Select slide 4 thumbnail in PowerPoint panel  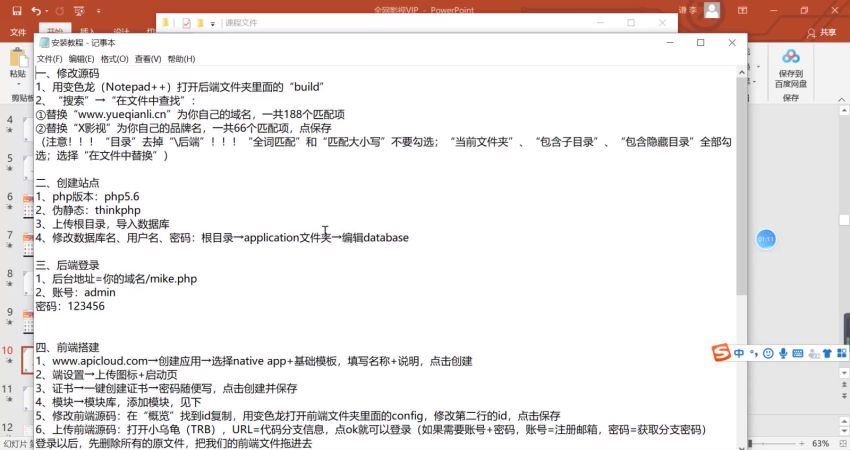(28, 128)
